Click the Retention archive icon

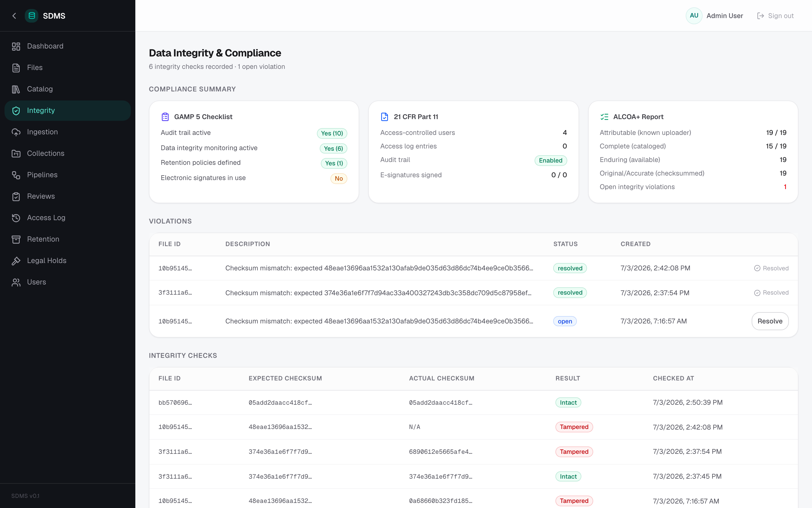tap(16, 239)
